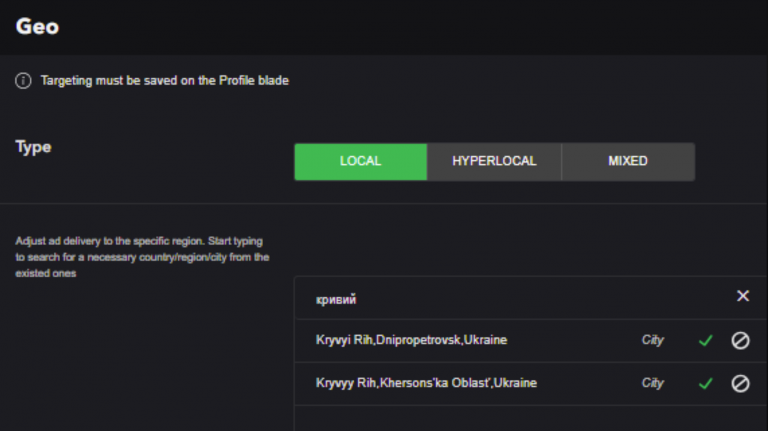Image resolution: width=768 pixels, height=431 pixels.
Task: Click the 'City' label for Kryvyi Rih, Dnipropetrovsk
Action: pos(652,340)
